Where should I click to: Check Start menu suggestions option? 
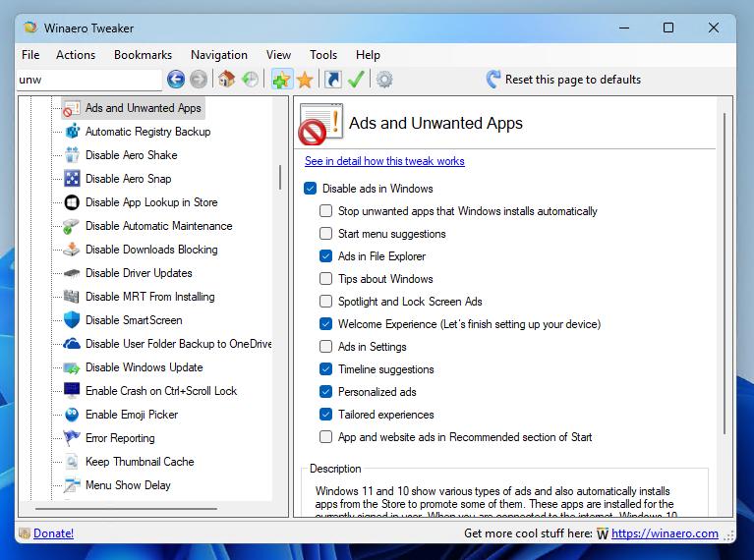pos(326,234)
